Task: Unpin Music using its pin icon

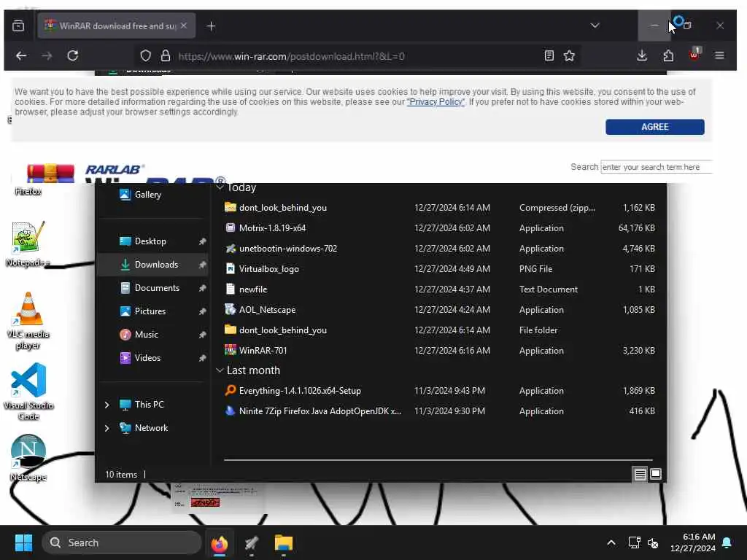Action: point(202,335)
